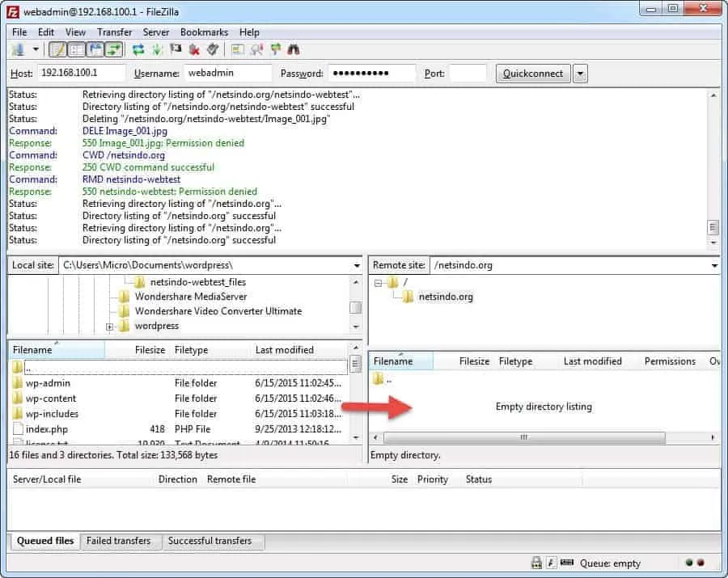This screenshot has width=728, height=578.
Task: Click the Port input field
Action: point(468,74)
